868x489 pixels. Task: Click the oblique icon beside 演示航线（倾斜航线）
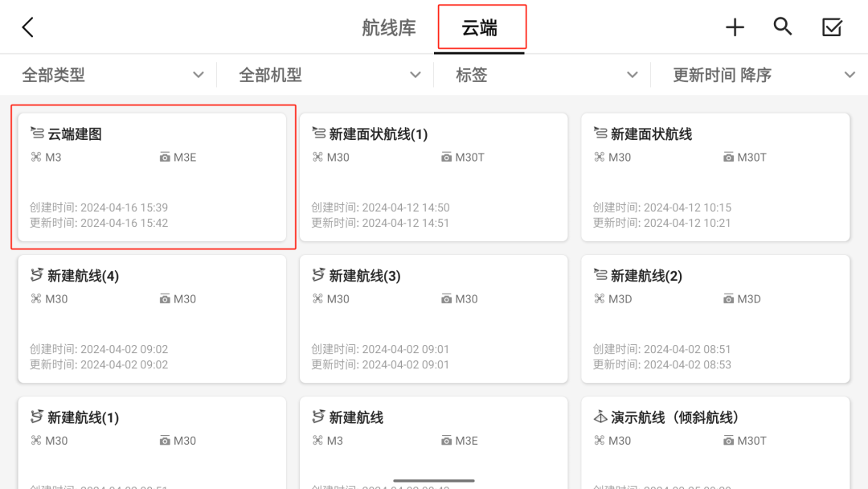[x=600, y=417]
